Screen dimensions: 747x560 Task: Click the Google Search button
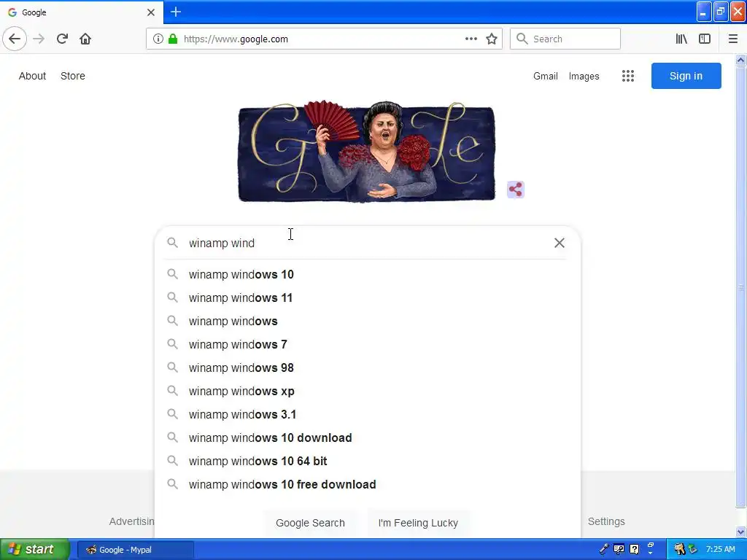pos(310,523)
